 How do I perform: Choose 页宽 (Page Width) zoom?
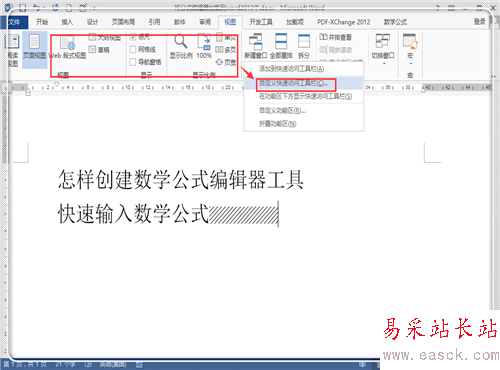(226, 62)
